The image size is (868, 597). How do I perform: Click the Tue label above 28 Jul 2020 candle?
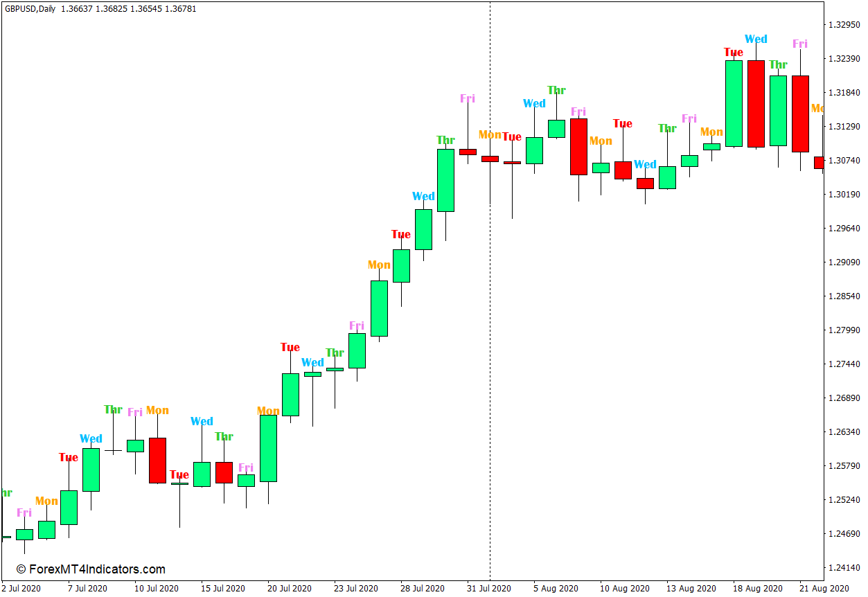(x=401, y=234)
